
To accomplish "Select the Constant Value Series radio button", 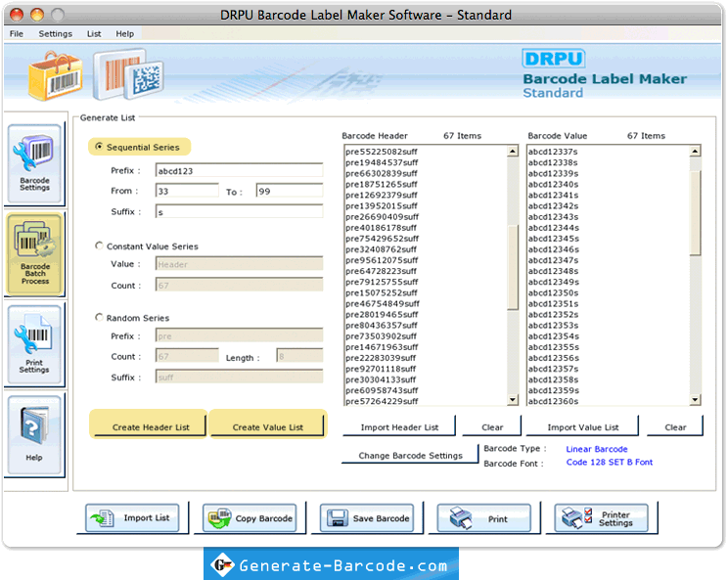I will (99, 245).
